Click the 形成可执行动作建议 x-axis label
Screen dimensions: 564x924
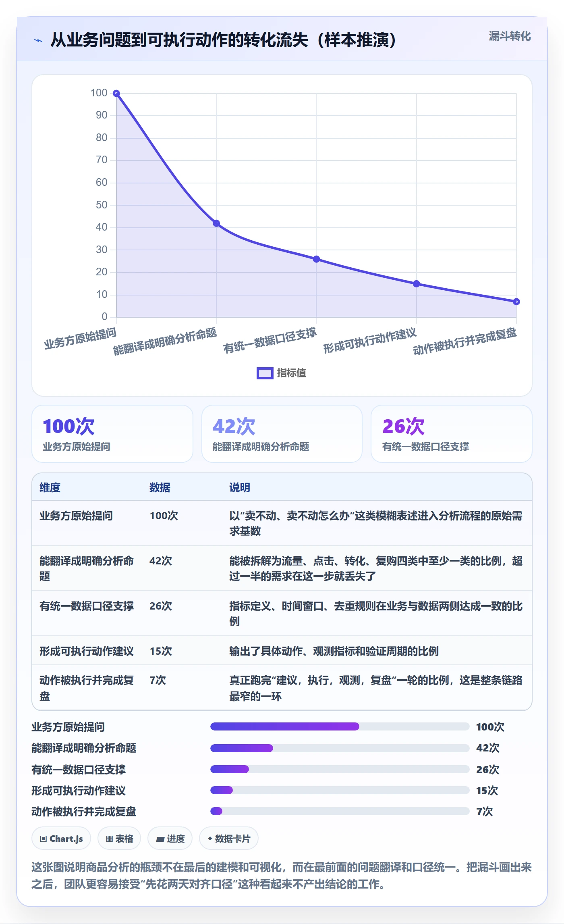(x=370, y=341)
